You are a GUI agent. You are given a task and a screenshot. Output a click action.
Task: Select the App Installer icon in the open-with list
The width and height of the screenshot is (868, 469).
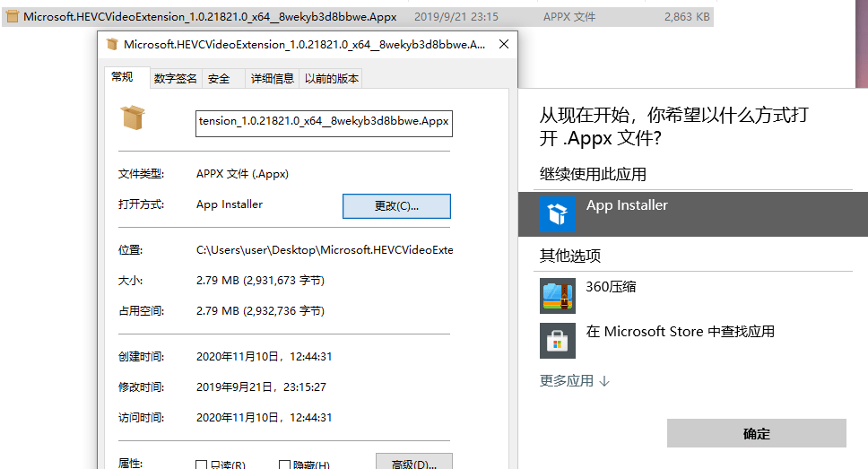coord(558,214)
